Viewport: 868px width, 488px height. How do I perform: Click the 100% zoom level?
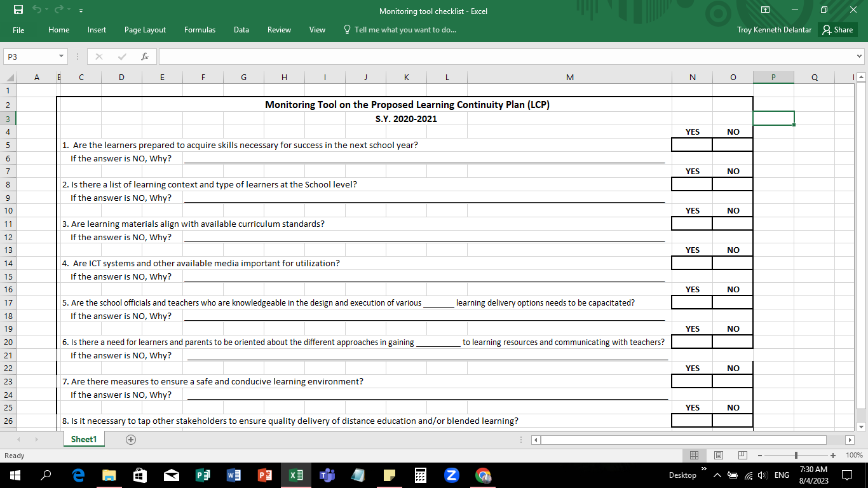(855, 455)
